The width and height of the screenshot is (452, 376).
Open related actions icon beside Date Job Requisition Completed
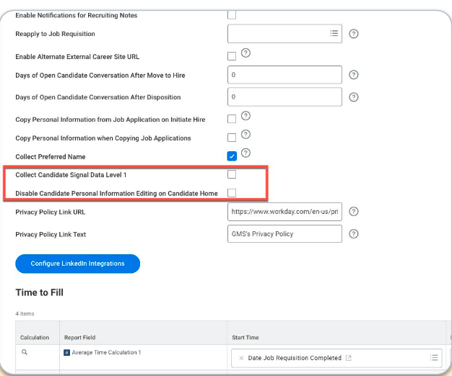[349, 358]
